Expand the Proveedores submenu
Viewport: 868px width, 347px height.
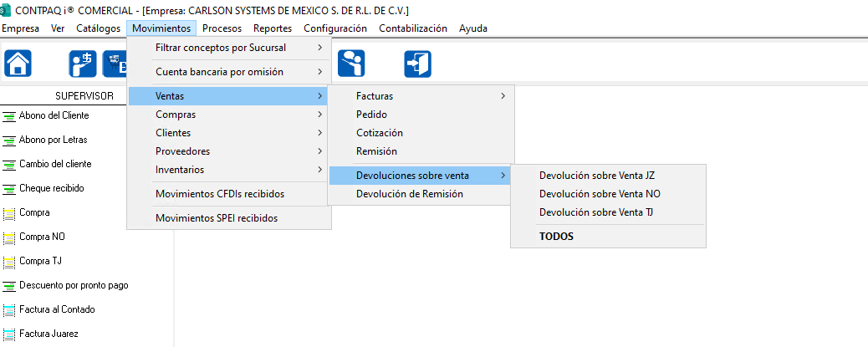pyautogui.click(x=229, y=151)
